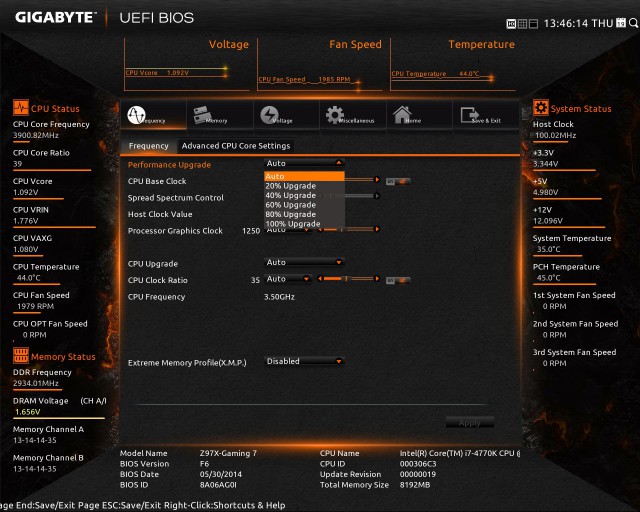Image resolution: width=640 pixels, height=512 pixels.
Task: Click the CPU Core Frequency 3900.82MHz value
Action: coord(36,135)
